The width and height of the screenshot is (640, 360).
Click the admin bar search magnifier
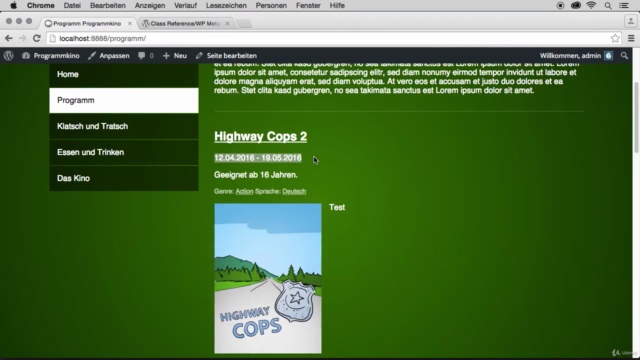click(x=624, y=56)
